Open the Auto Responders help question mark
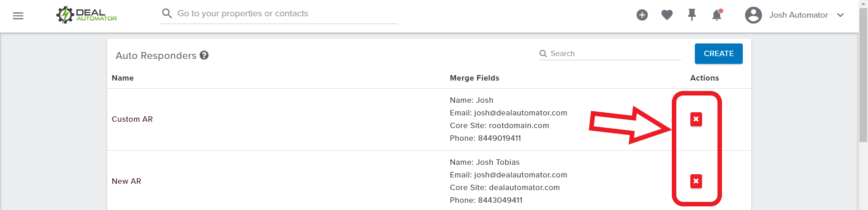 (204, 55)
